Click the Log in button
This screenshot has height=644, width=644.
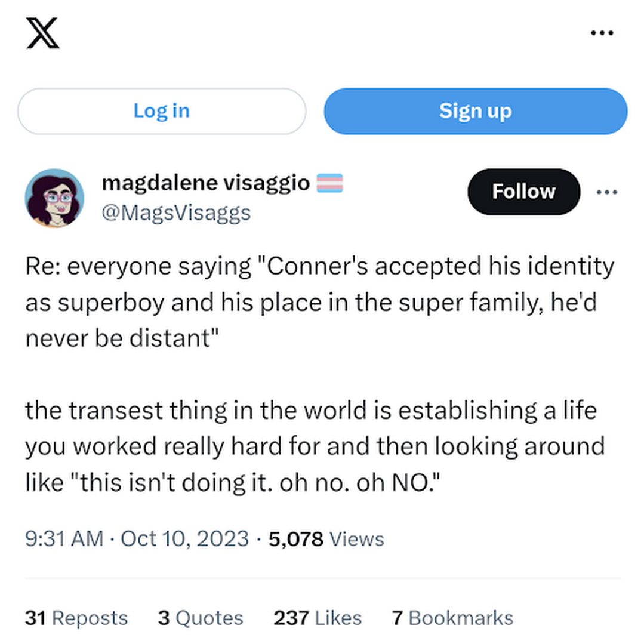(162, 111)
